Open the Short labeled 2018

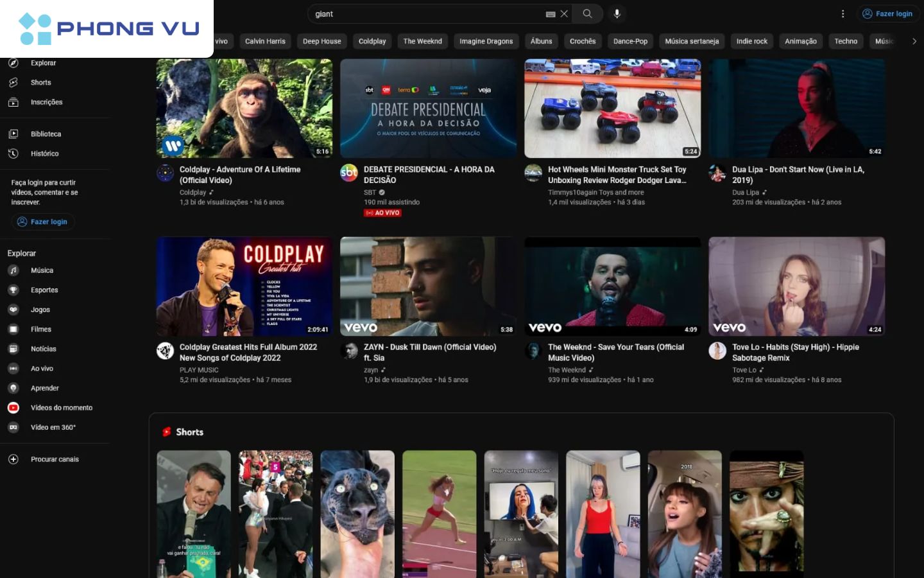(685, 514)
